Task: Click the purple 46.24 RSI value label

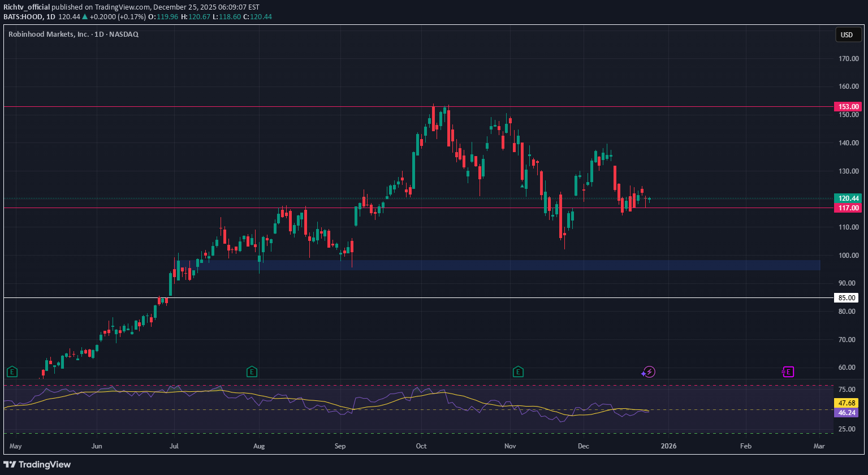Action: tap(846, 413)
